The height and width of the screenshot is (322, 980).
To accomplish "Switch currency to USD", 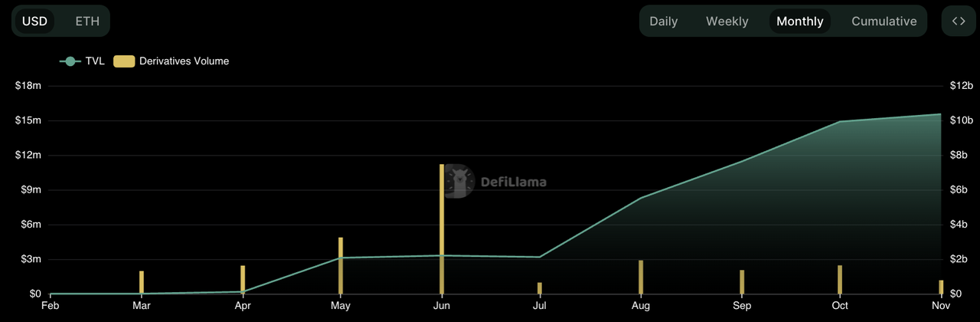I will pos(34,21).
